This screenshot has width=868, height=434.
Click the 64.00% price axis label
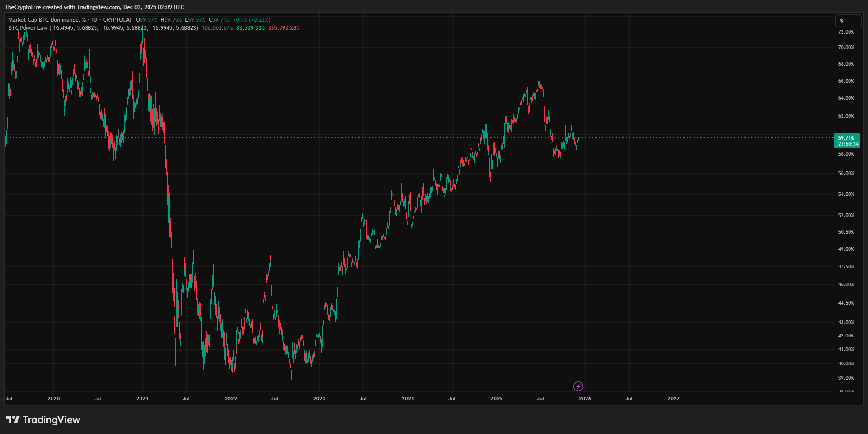click(846, 98)
